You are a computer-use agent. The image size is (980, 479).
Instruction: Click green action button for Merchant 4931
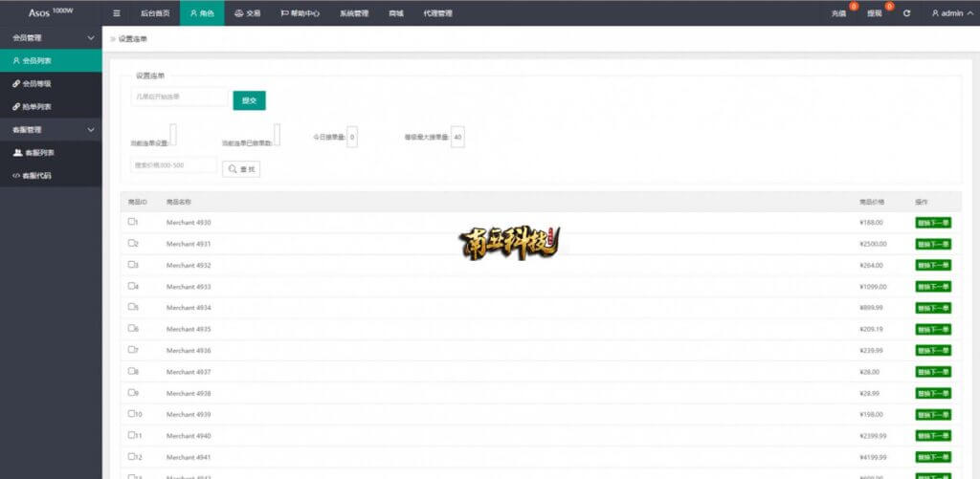933,244
